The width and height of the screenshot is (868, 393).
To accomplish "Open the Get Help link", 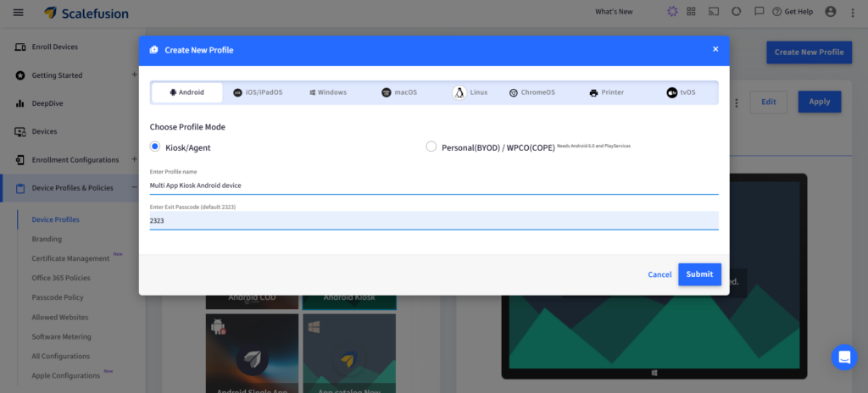I will click(x=793, y=12).
